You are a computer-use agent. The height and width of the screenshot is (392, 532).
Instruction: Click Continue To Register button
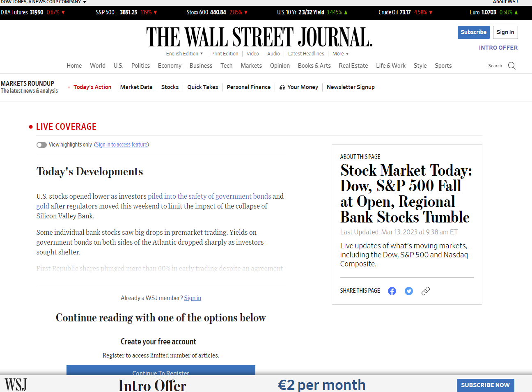click(x=161, y=371)
